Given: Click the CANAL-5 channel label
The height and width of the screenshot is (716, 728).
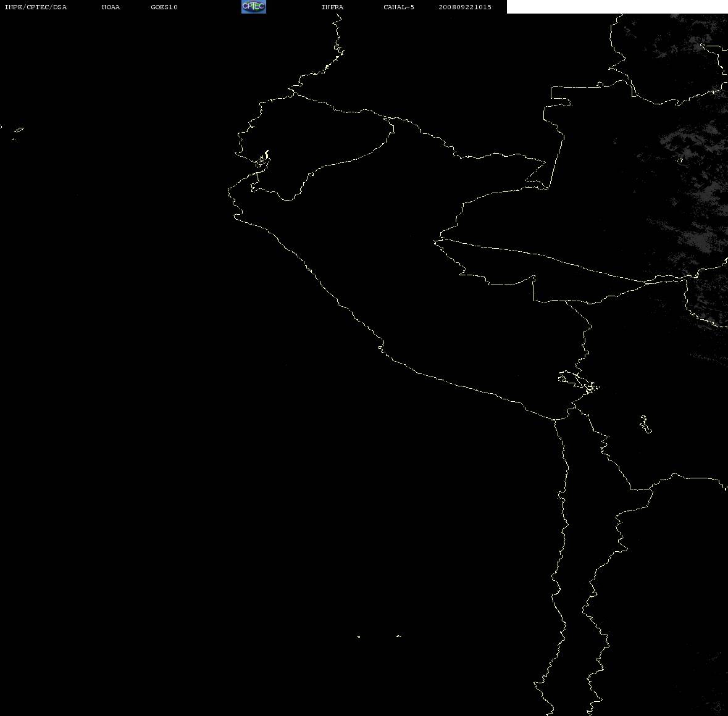Looking at the screenshot, I should click(399, 7).
